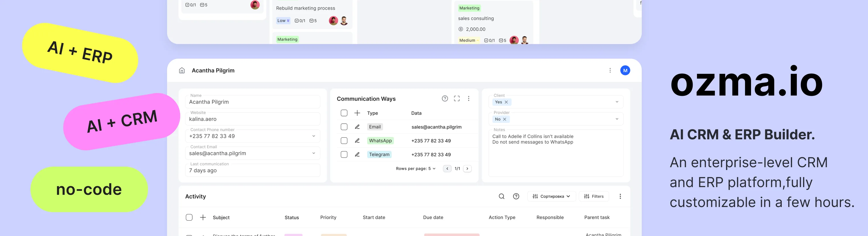Go to next Communication Ways page
868x236 pixels.
click(x=467, y=169)
